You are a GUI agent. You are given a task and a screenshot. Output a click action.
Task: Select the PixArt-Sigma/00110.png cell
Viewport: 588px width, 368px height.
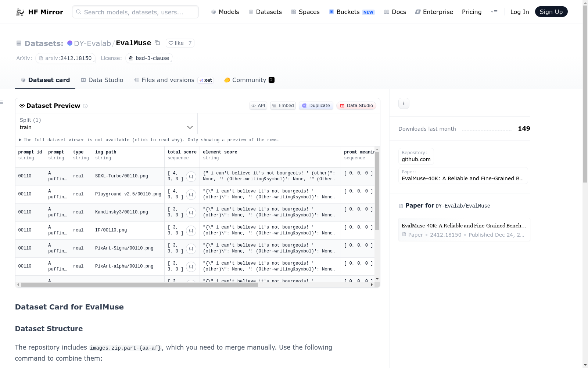pyautogui.click(x=128, y=248)
